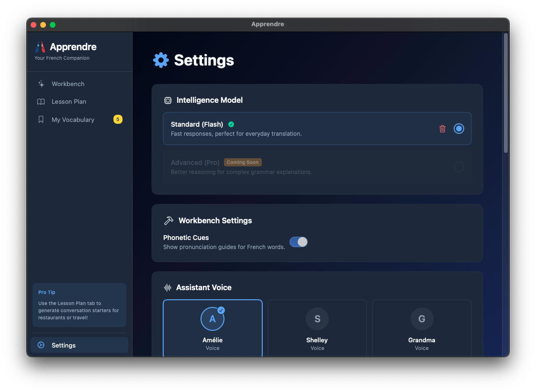Click "Fast responses, perfect for everyday translation."
The image size is (536, 392).
click(x=236, y=134)
